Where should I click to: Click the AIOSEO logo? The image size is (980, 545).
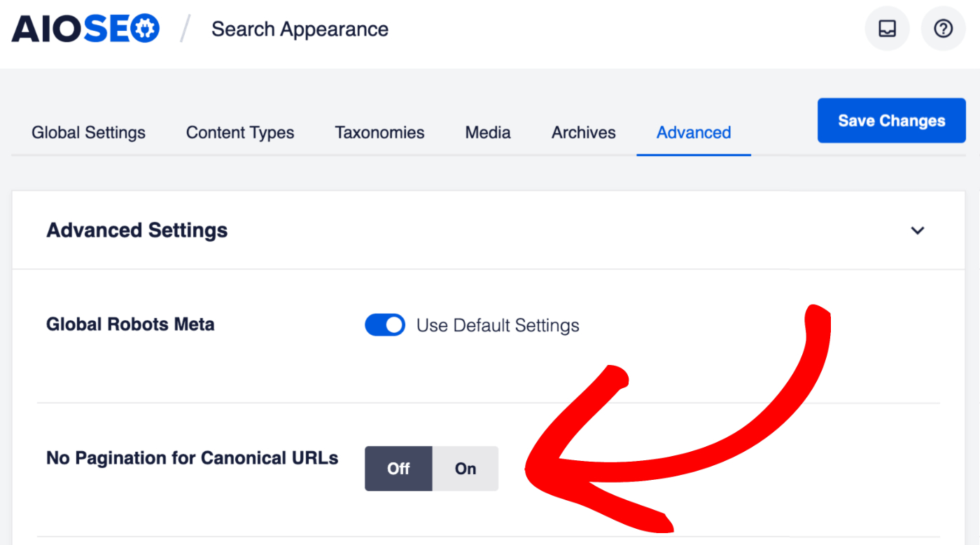[84, 28]
